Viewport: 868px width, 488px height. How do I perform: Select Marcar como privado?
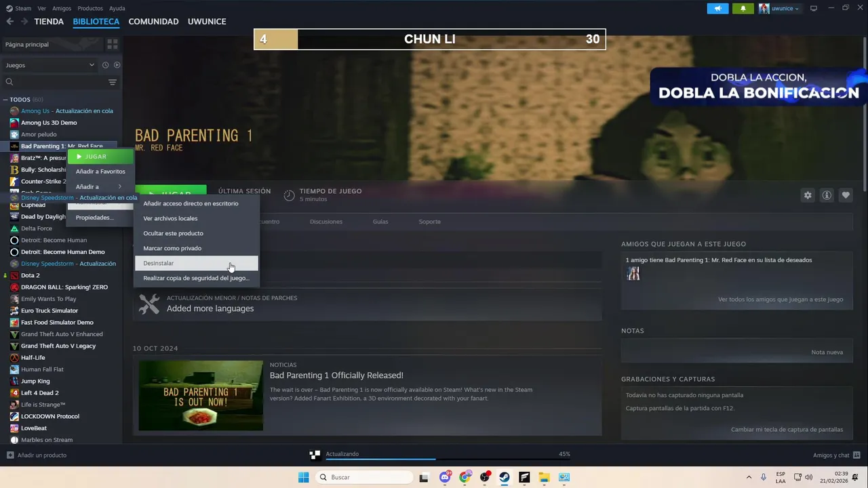(196, 248)
